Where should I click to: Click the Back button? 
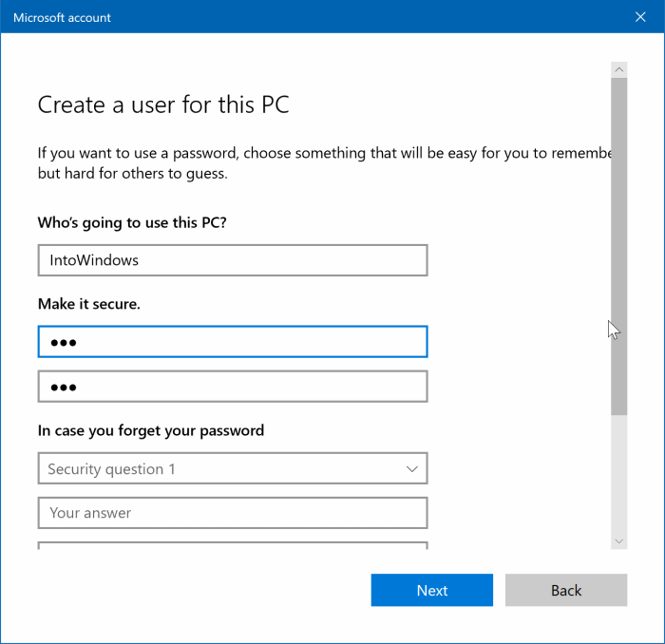point(566,590)
